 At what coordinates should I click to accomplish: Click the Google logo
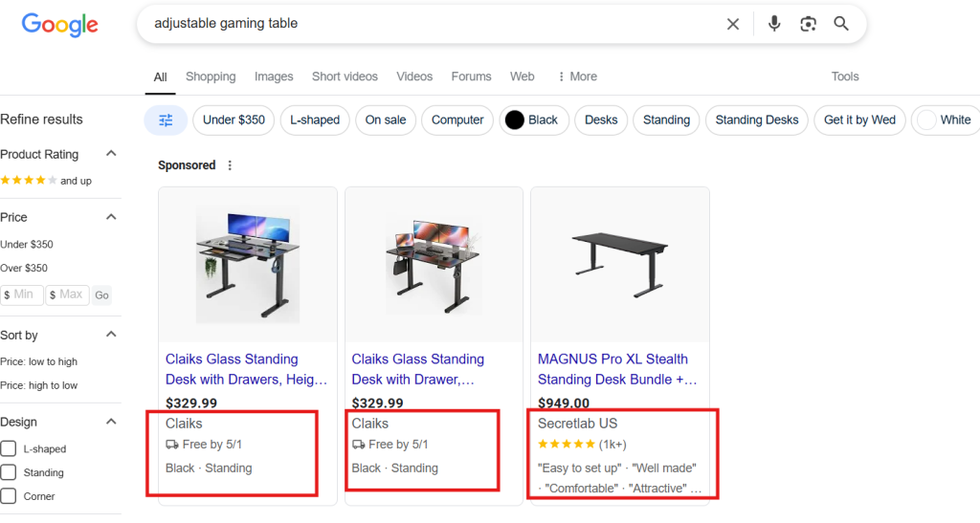[x=59, y=25]
